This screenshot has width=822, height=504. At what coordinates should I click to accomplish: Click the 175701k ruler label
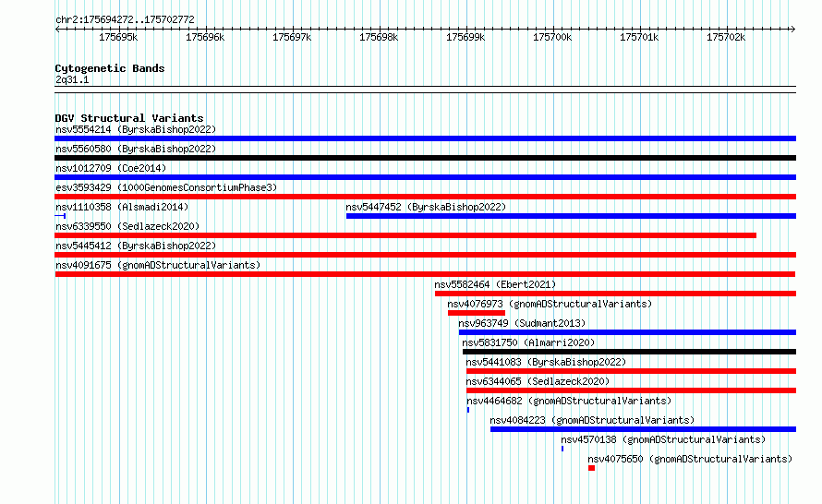639,37
